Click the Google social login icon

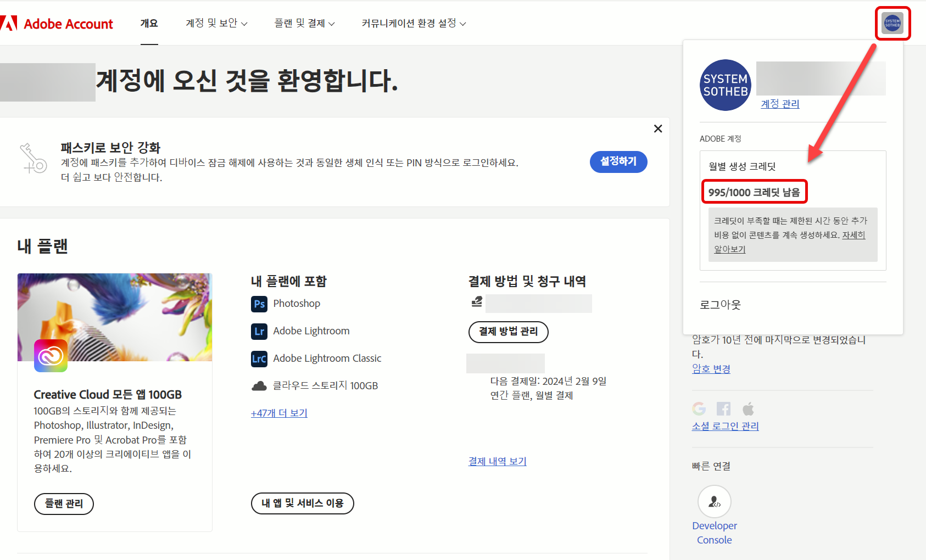click(699, 408)
